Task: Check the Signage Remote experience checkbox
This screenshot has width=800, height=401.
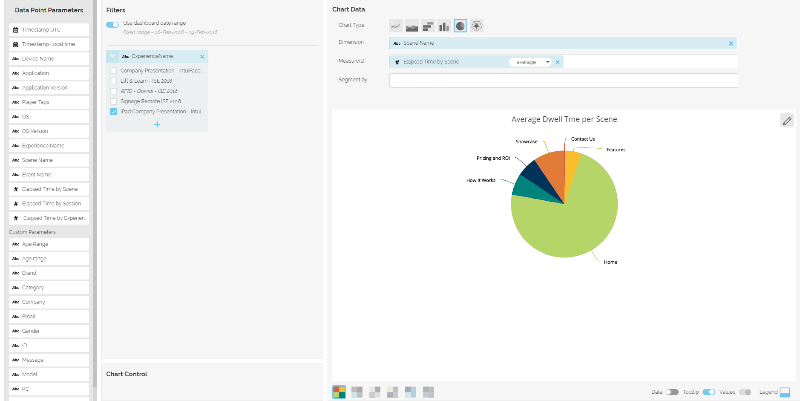Action: pos(114,101)
